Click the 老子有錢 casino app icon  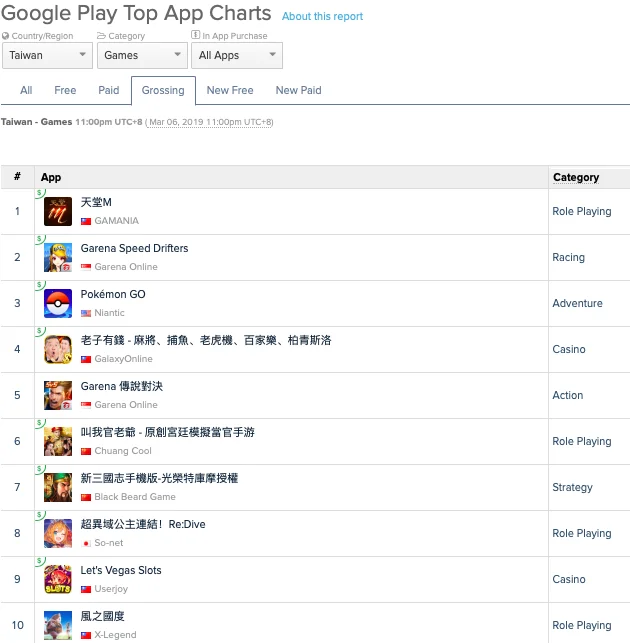click(58, 349)
